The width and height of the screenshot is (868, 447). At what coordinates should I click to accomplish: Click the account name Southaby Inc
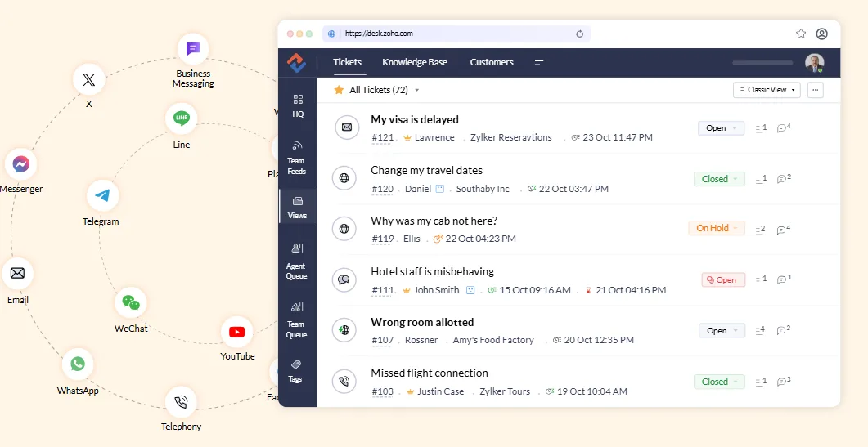[x=483, y=189]
